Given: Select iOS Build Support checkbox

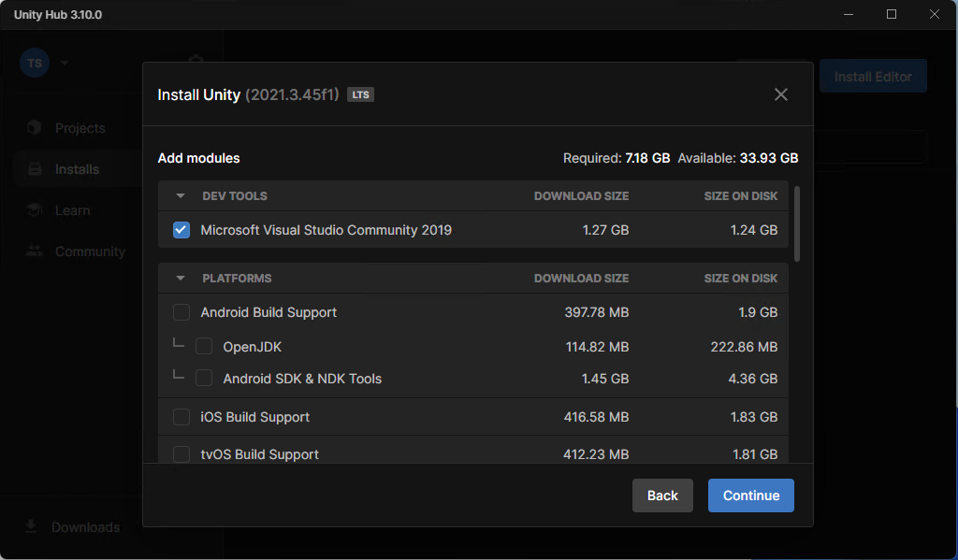Looking at the screenshot, I should point(181,417).
